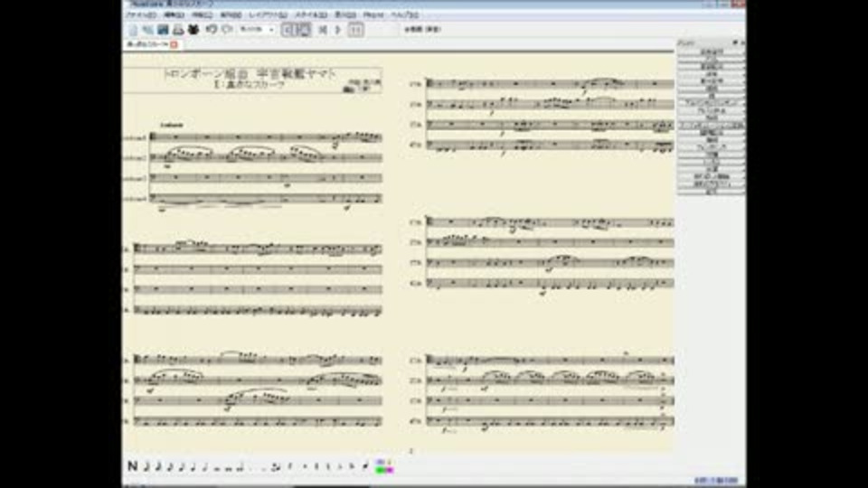Viewport: 868px width, 488px height.
Task: Open the 音符 (Notes) menu
Action: [x=231, y=15]
